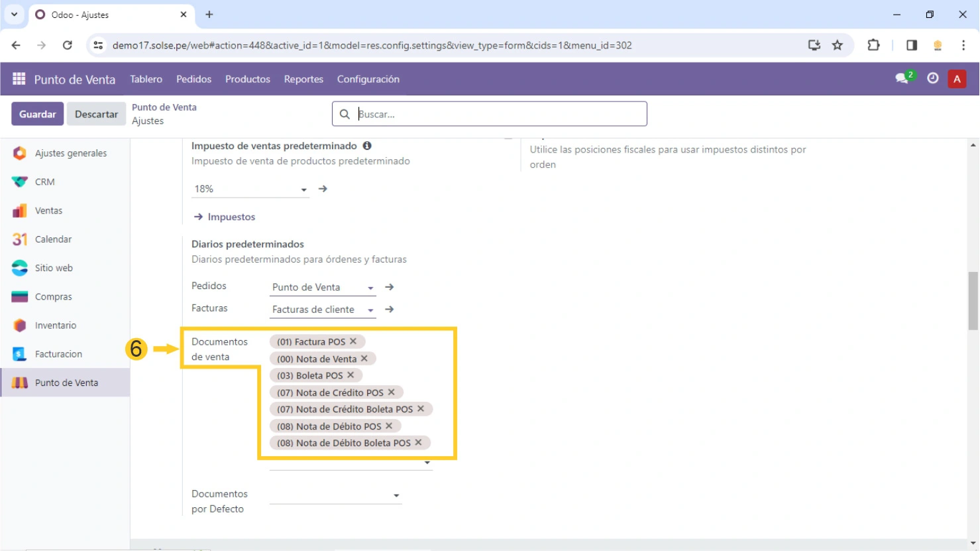Expand the 18% tax dropdown
Viewport: 980px width, 551px height.
(x=303, y=190)
